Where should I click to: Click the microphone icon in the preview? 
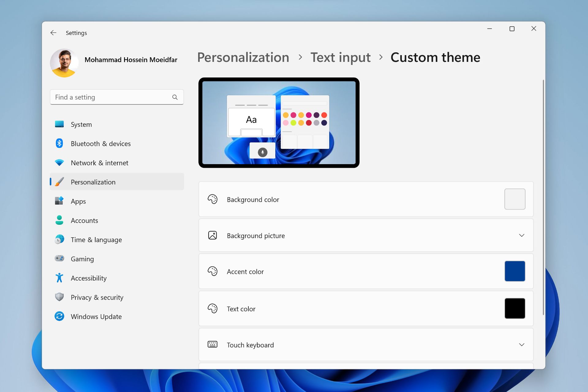[x=262, y=152]
